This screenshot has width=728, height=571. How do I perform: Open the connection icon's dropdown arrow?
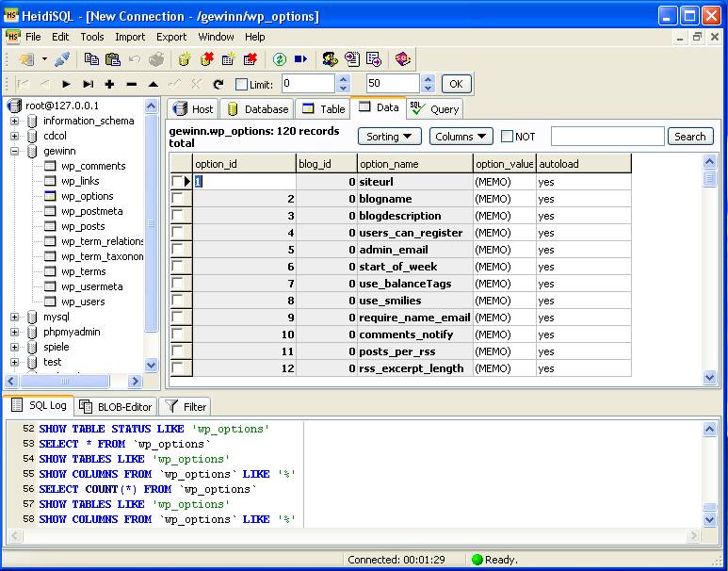pos(44,59)
